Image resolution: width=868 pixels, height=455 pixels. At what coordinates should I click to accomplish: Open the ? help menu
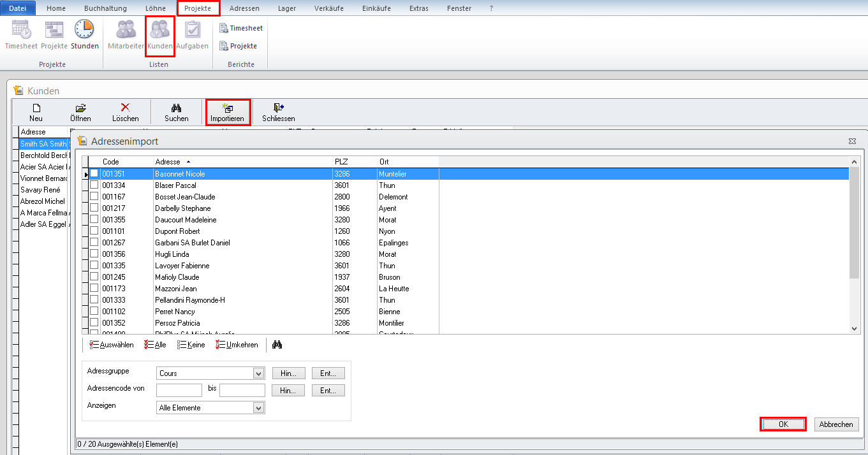pos(491,8)
